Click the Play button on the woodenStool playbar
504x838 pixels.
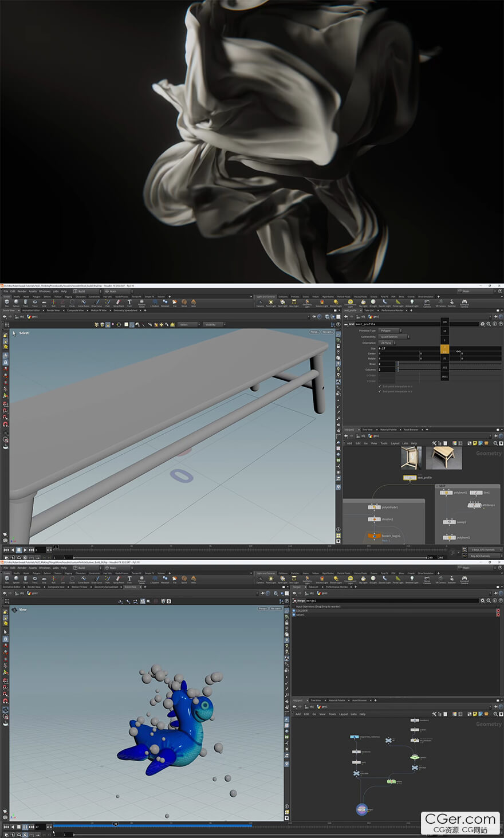[x=25, y=550]
